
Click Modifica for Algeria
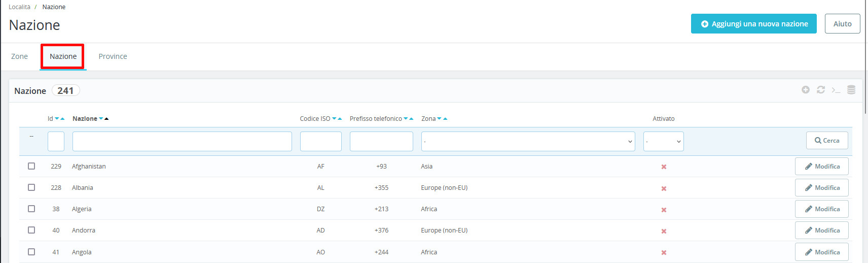coord(822,209)
